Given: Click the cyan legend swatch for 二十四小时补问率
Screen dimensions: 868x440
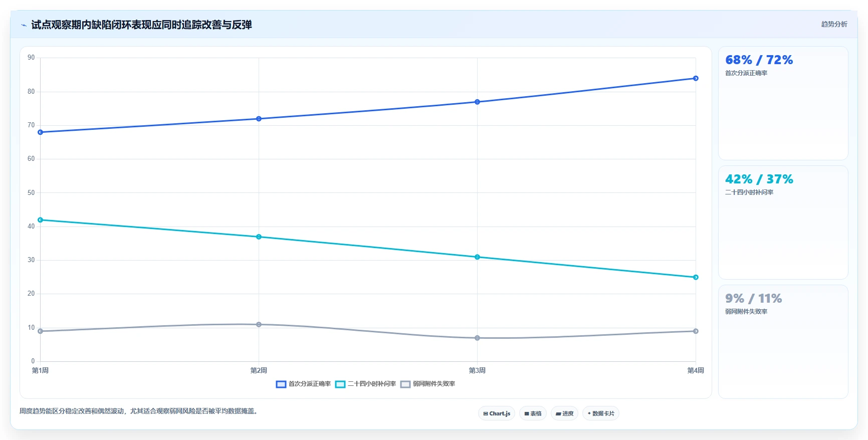Looking at the screenshot, I should pos(340,384).
